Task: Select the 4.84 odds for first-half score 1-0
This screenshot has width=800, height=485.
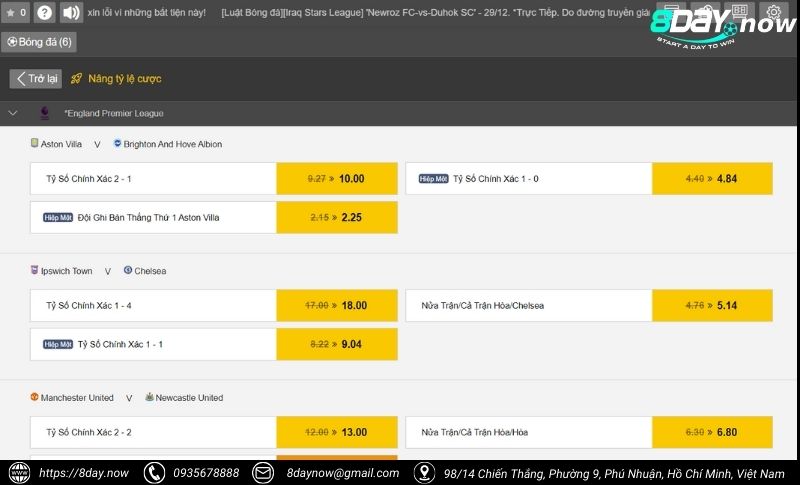Action: (x=711, y=179)
